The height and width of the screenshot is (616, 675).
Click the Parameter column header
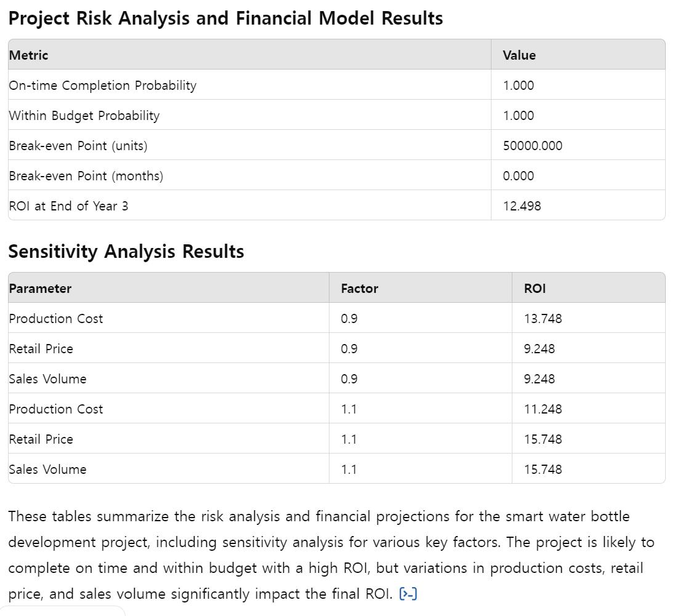[x=40, y=288]
